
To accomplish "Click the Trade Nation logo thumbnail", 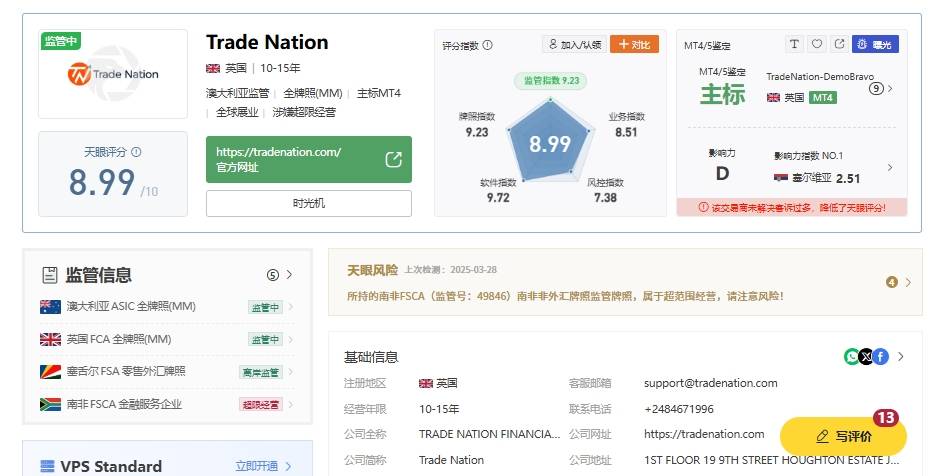I will [x=113, y=74].
